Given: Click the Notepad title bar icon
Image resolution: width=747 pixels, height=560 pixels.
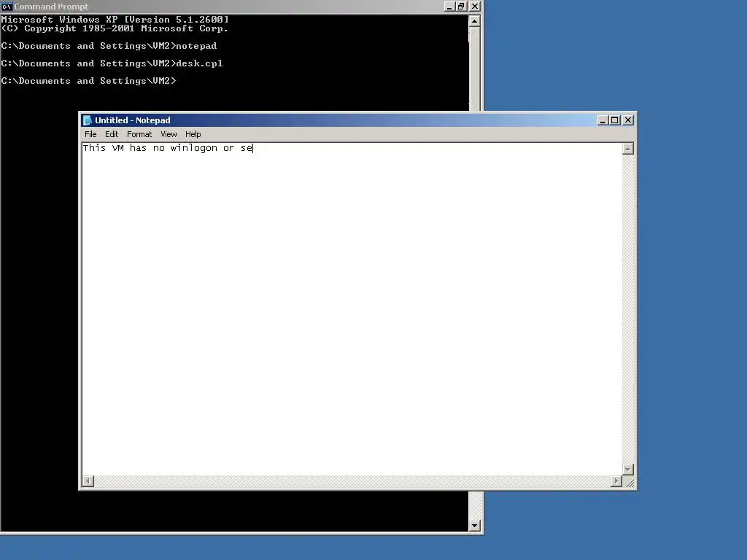Looking at the screenshot, I should (x=88, y=120).
